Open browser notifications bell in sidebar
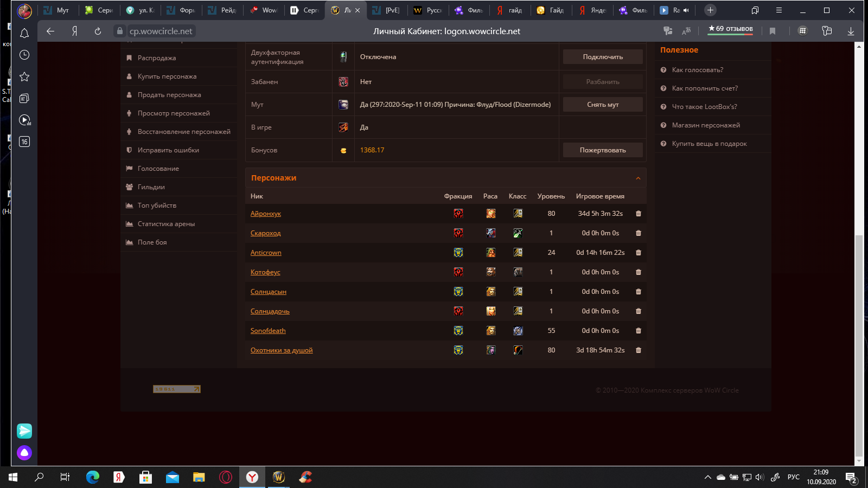868x488 pixels. pos(24,34)
